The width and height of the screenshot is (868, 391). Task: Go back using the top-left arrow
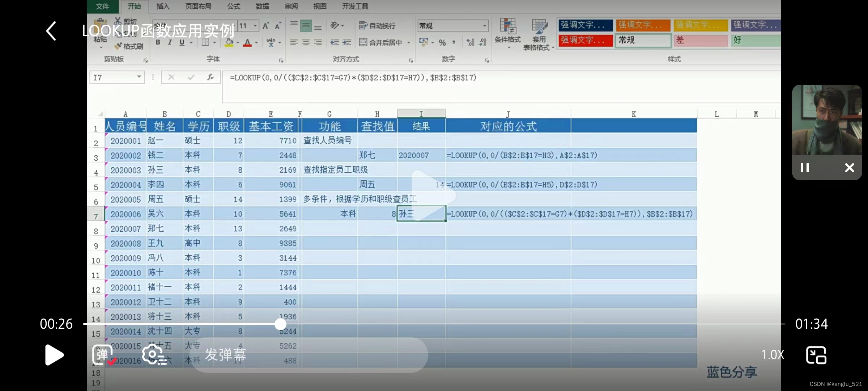click(51, 31)
